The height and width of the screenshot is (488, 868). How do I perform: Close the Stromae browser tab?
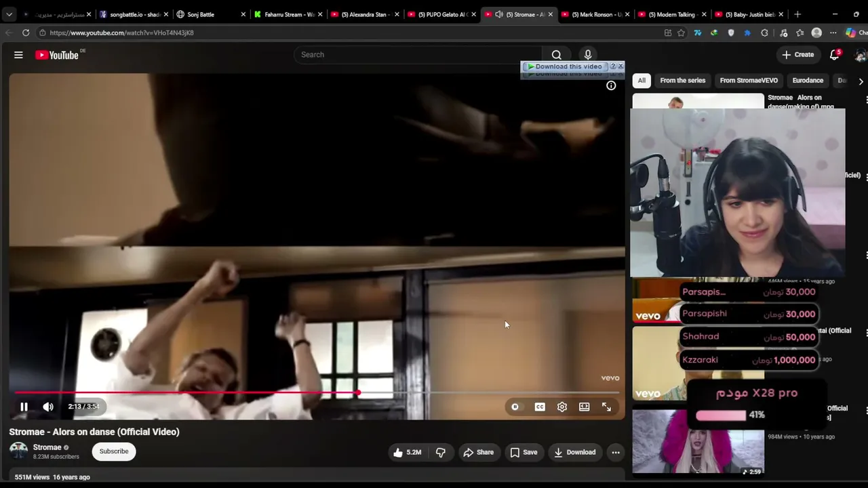tap(550, 14)
